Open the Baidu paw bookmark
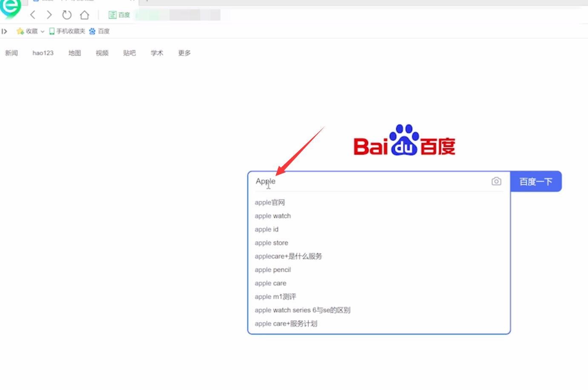The width and height of the screenshot is (588, 390). tap(99, 31)
